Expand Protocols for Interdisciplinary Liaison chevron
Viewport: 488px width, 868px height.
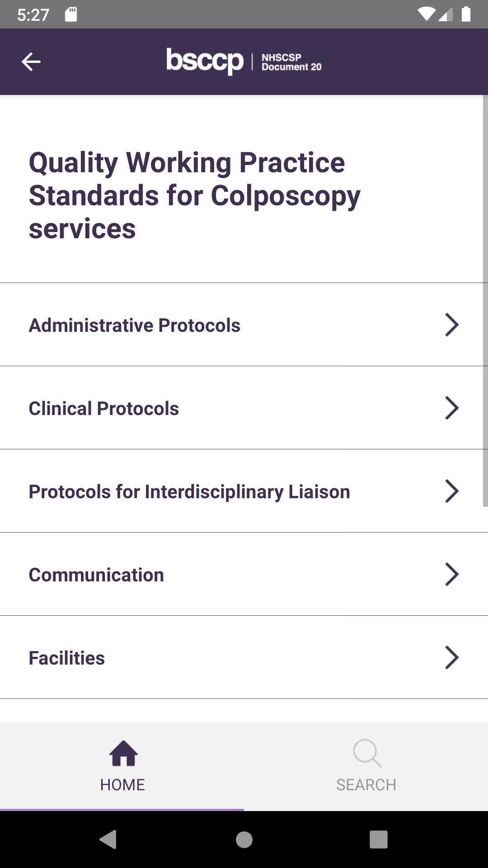coord(452,491)
